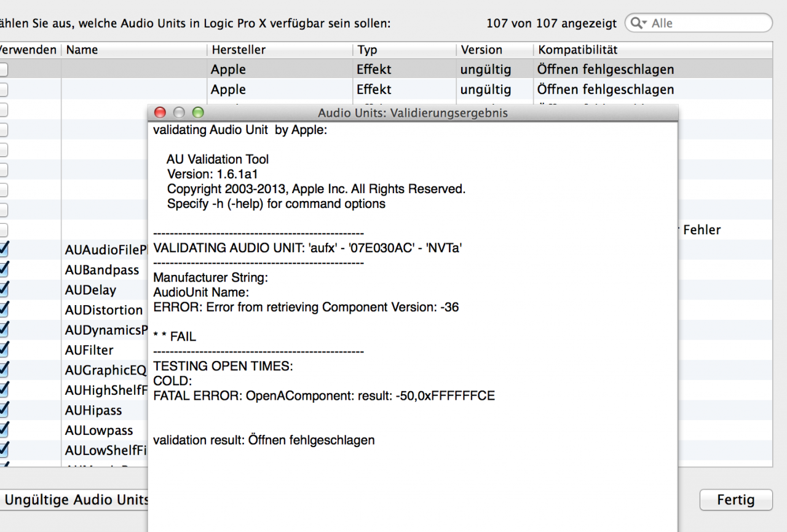Uncheck the AUHipass checkbox

(x=3, y=409)
